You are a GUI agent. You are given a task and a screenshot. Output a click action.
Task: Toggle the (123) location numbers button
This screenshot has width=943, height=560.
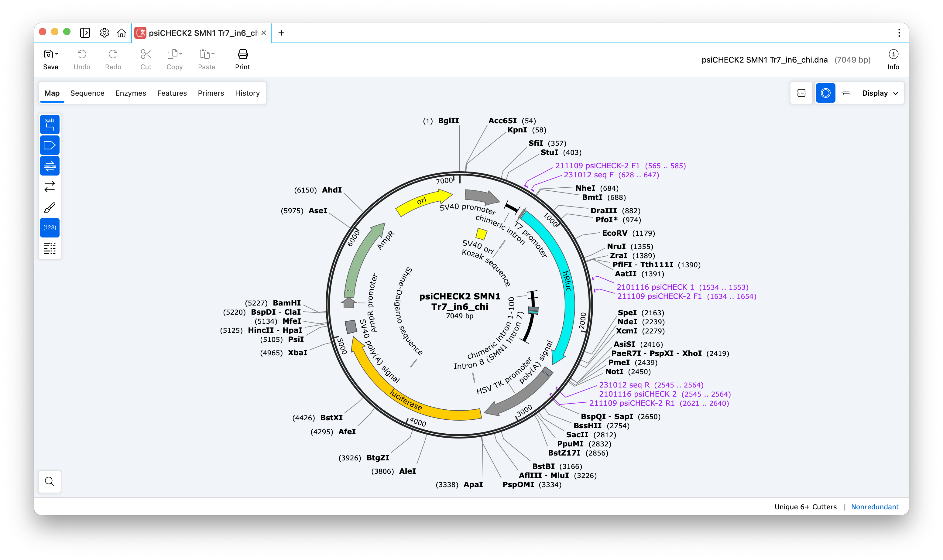click(x=50, y=227)
